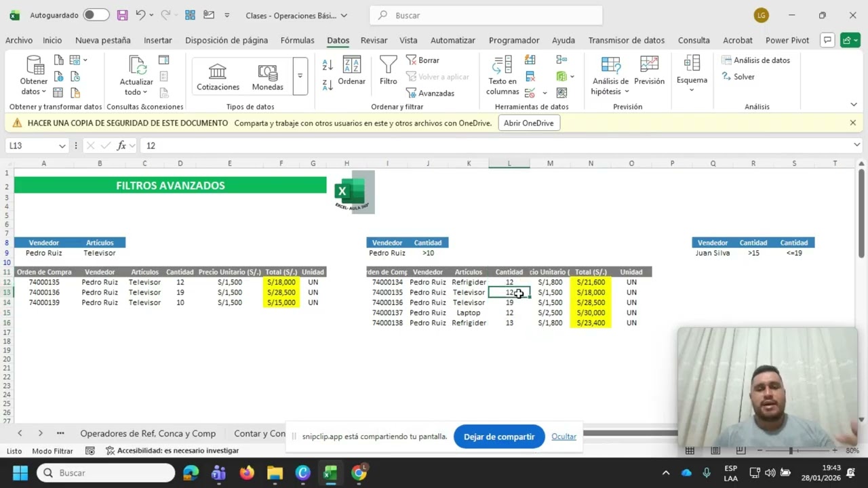This screenshot has height=488, width=868.
Task: Open 'Operadores de Ref, Conca y Comp' sheet tab
Action: point(148,434)
